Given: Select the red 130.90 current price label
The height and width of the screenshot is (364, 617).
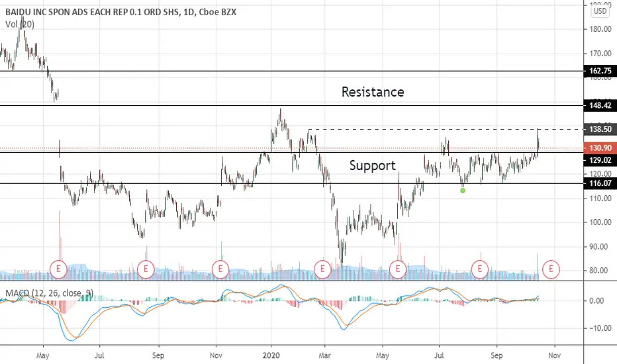Looking at the screenshot, I should [600, 148].
